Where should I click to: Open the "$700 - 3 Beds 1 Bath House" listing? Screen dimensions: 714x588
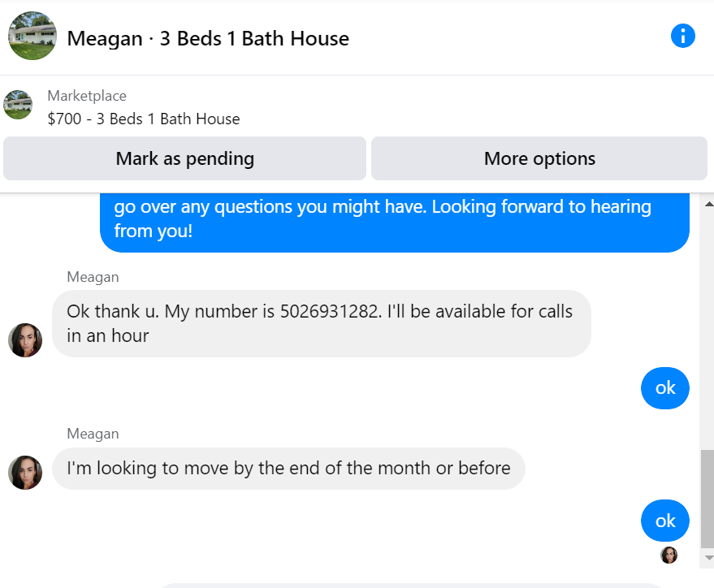click(x=144, y=119)
